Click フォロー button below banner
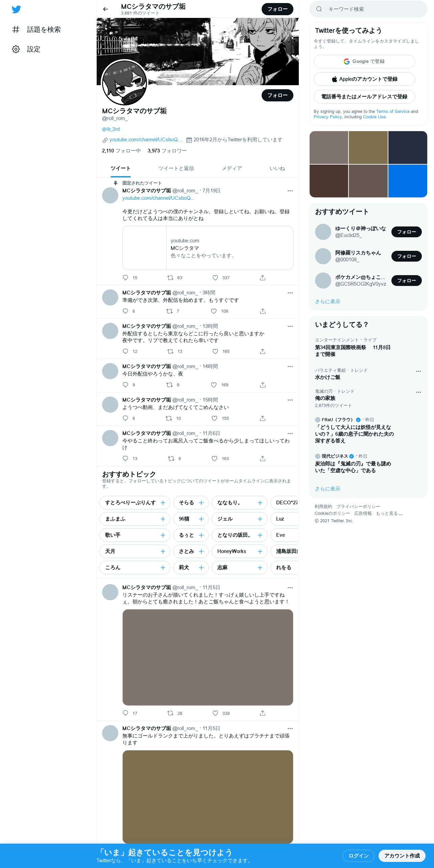This screenshot has width=434, height=868. tap(277, 95)
